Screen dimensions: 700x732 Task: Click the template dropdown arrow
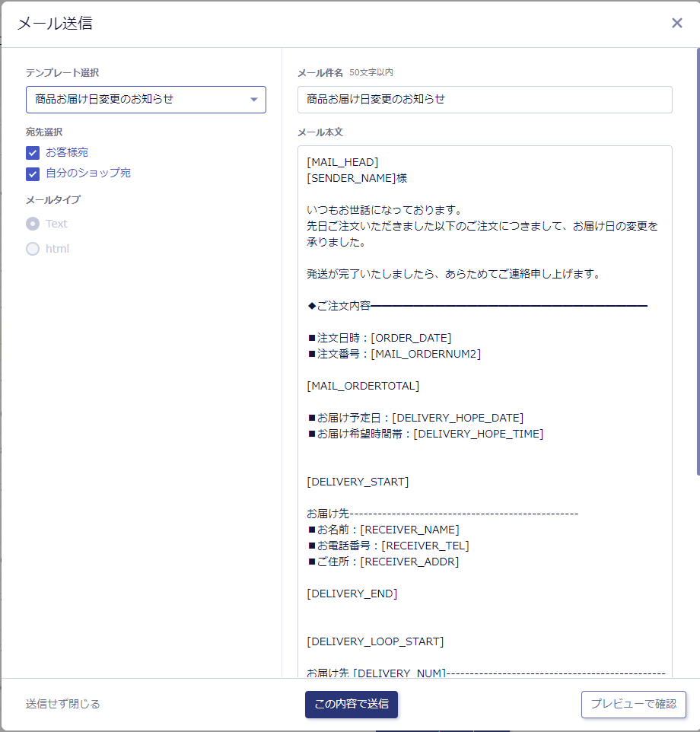253,100
